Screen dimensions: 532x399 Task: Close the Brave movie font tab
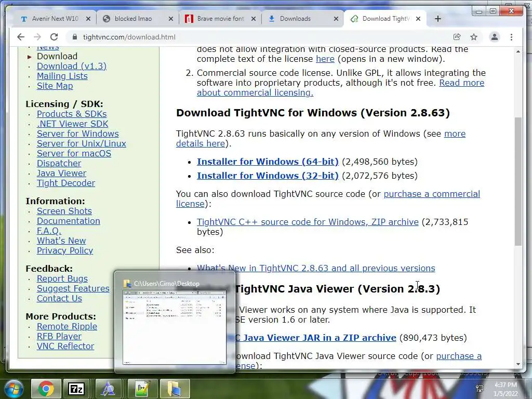[x=254, y=19]
